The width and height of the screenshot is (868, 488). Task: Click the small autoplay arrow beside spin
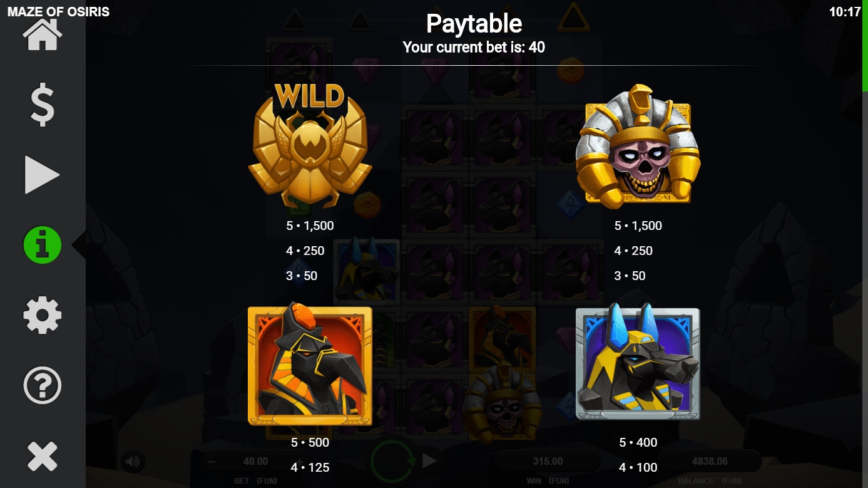[x=429, y=461]
